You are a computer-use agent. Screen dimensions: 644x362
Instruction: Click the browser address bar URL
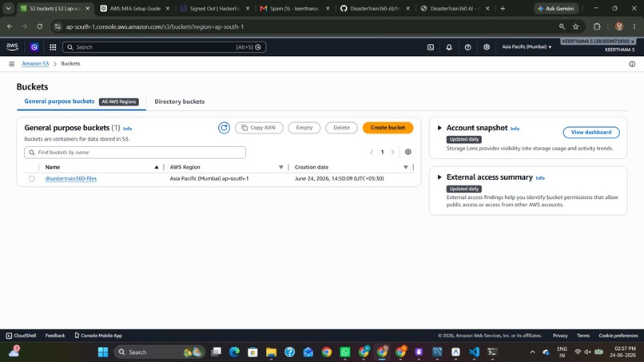(x=154, y=26)
